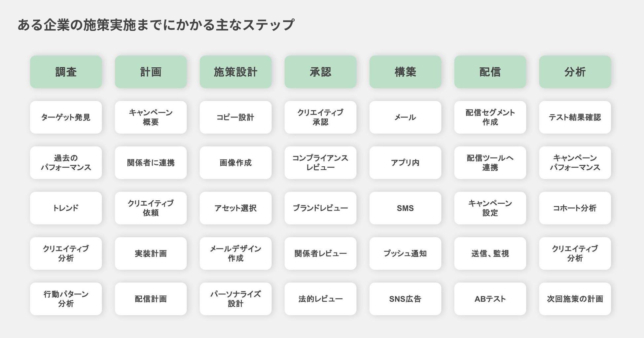Open the ターゲット発見 card
This screenshot has height=338, width=644.
pyautogui.click(x=66, y=117)
